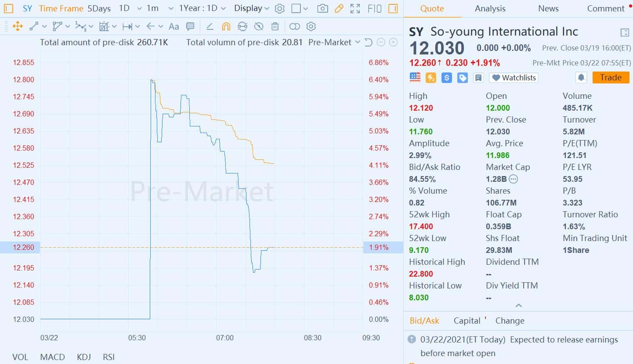Open the price alert bell icon
Screen dimensions: 633x364
(581, 78)
